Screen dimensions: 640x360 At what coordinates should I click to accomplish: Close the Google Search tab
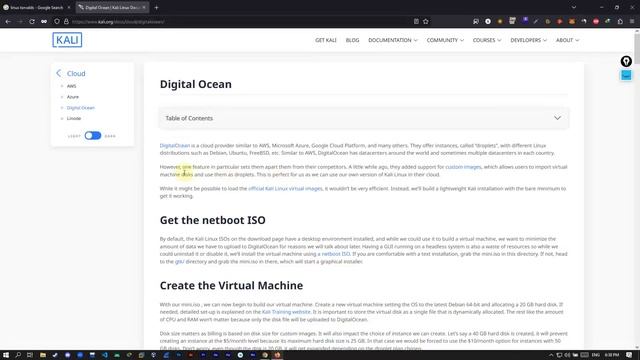pyautogui.click(x=69, y=7)
